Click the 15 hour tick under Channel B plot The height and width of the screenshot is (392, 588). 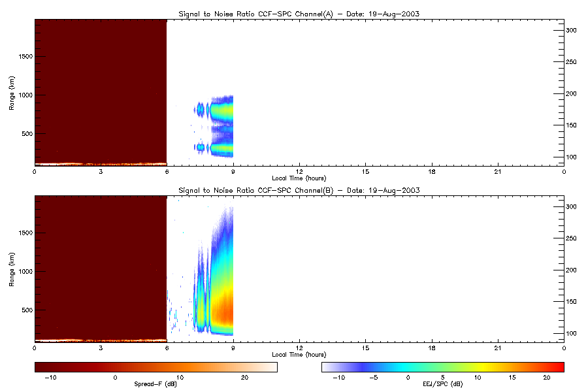(366, 348)
